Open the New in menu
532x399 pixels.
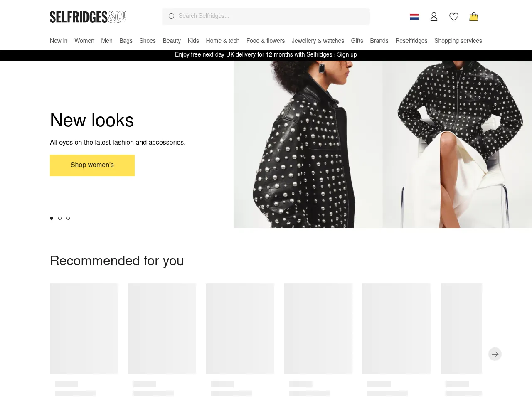click(59, 41)
